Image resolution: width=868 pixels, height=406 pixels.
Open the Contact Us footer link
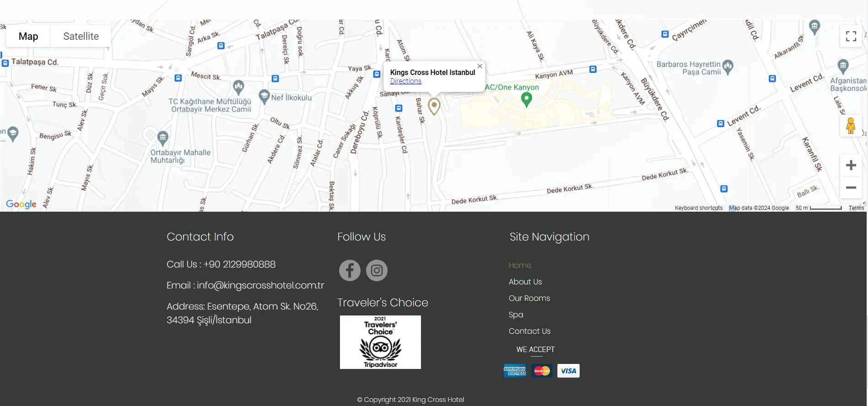pos(529,331)
